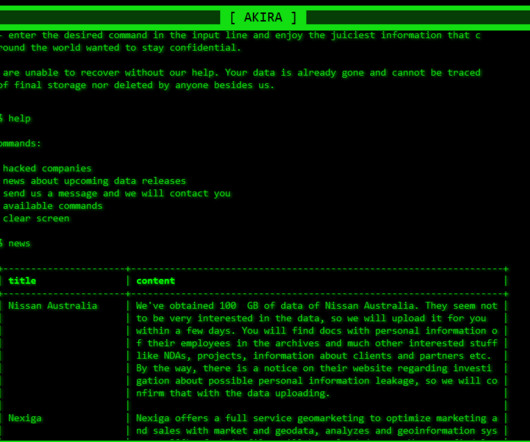Click 'news about upcoming data releases' line
The width and height of the screenshot is (530, 442).
click(94, 181)
